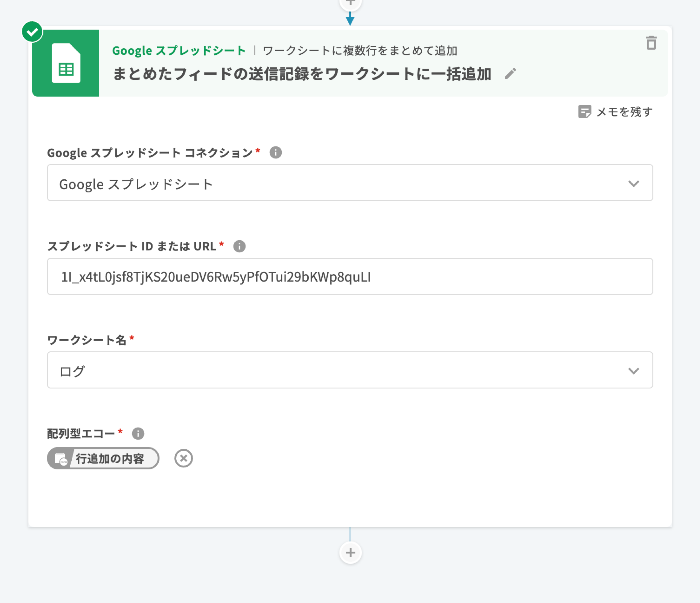Click the メモを残す link text
Viewport: 700px width, 603px height.
(624, 112)
